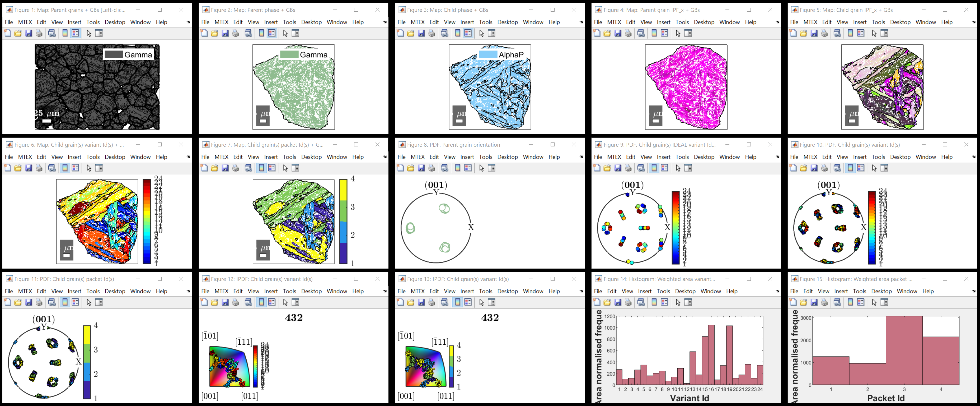Print Figure 4 with the printer icon

click(x=628, y=34)
